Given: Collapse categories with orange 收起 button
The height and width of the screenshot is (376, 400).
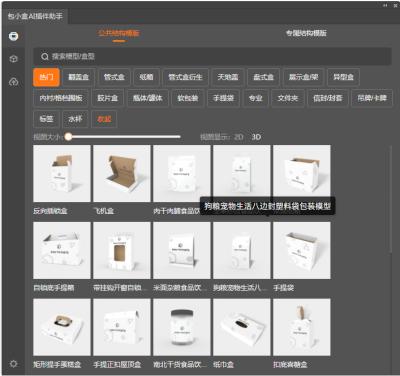Looking at the screenshot, I should [104, 119].
